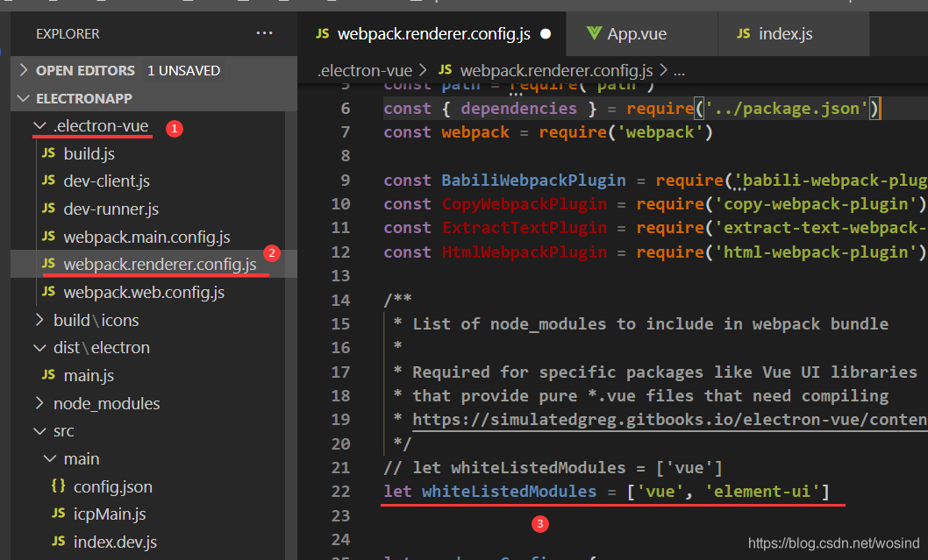
Task: Click the commented whiteListedModules line 21
Action: (x=553, y=468)
